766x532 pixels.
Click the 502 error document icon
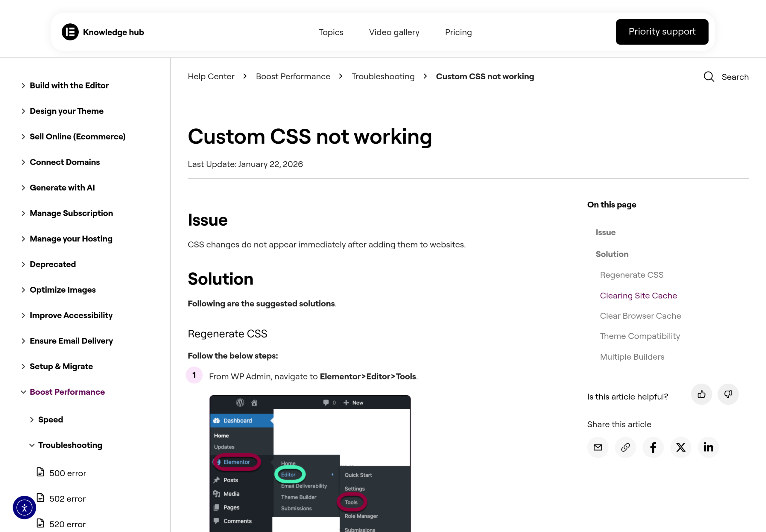coord(40,498)
